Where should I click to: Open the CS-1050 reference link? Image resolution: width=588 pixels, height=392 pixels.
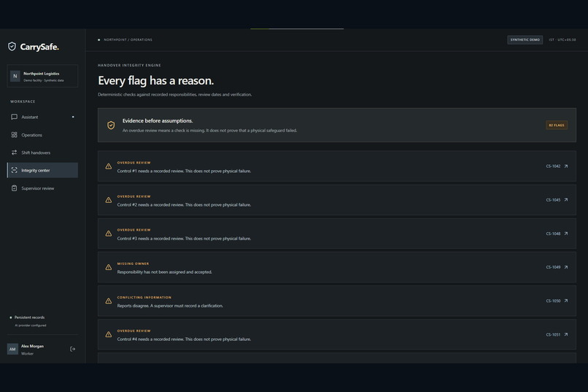click(x=553, y=301)
